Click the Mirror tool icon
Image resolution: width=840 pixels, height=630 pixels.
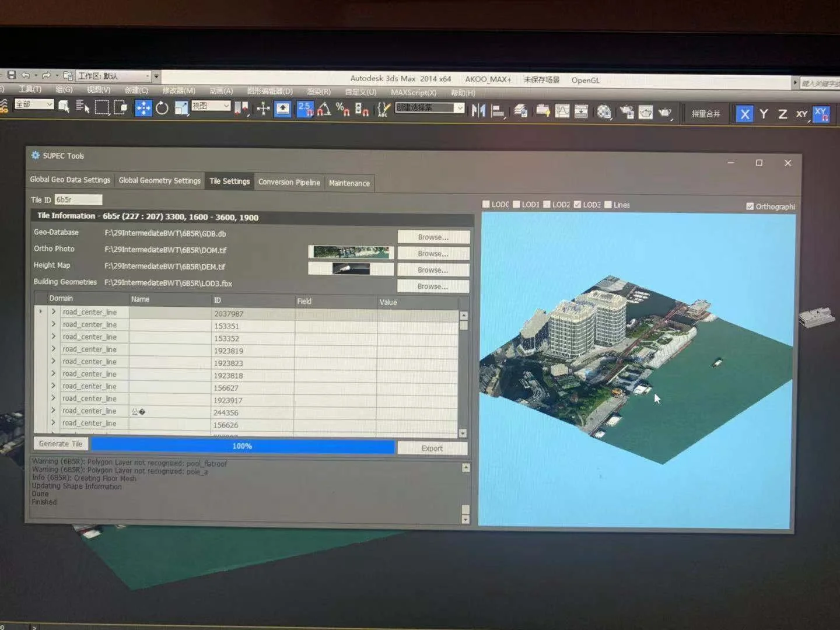pyautogui.click(x=478, y=110)
